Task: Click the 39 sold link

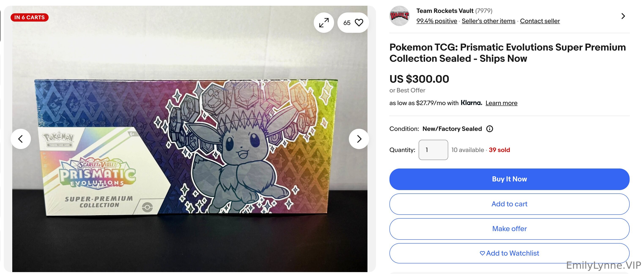Action: (499, 150)
